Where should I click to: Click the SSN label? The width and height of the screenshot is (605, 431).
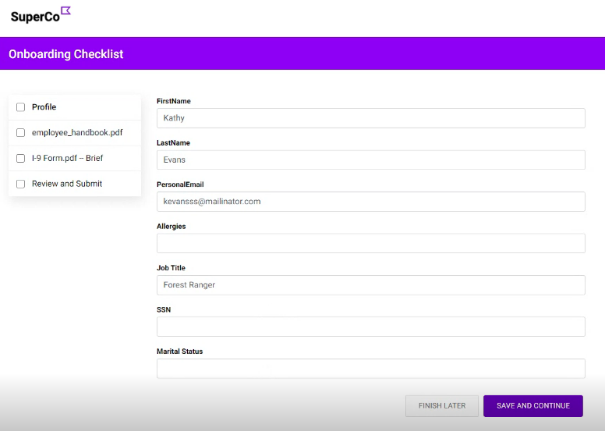164,309
